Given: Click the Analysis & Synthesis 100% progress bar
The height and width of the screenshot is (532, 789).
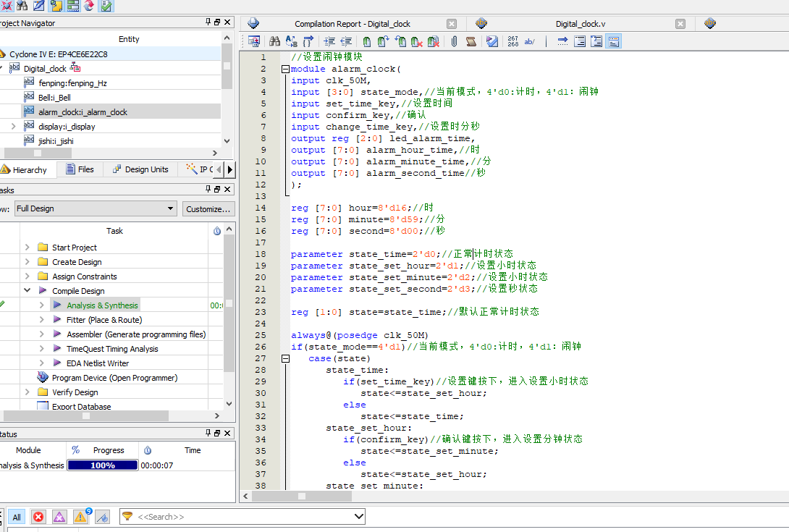Looking at the screenshot, I should pos(103,465).
